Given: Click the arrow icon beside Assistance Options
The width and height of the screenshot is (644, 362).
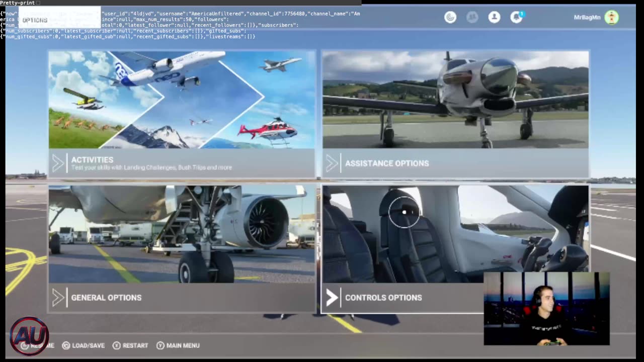Looking at the screenshot, I should coord(332,163).
